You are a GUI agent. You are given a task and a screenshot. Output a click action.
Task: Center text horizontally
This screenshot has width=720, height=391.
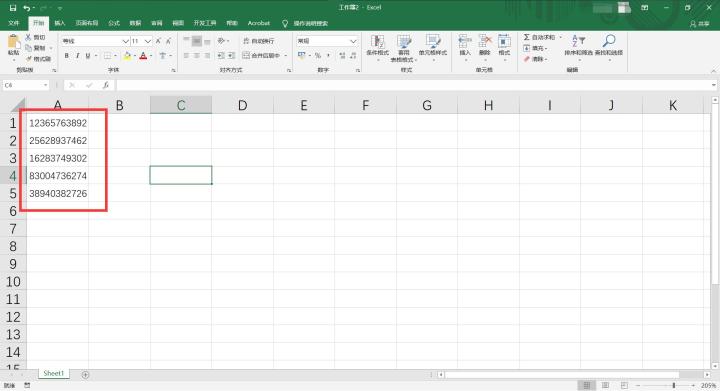click(x=197, y=56)
